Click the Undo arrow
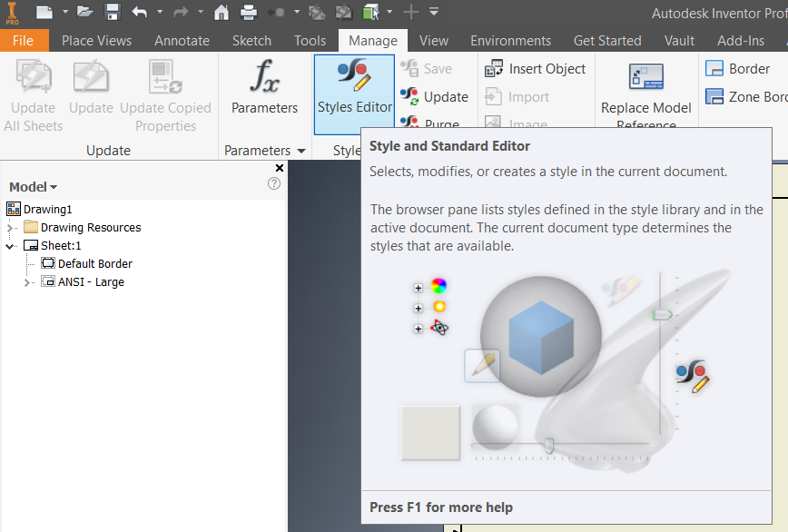 coord(142,13)
